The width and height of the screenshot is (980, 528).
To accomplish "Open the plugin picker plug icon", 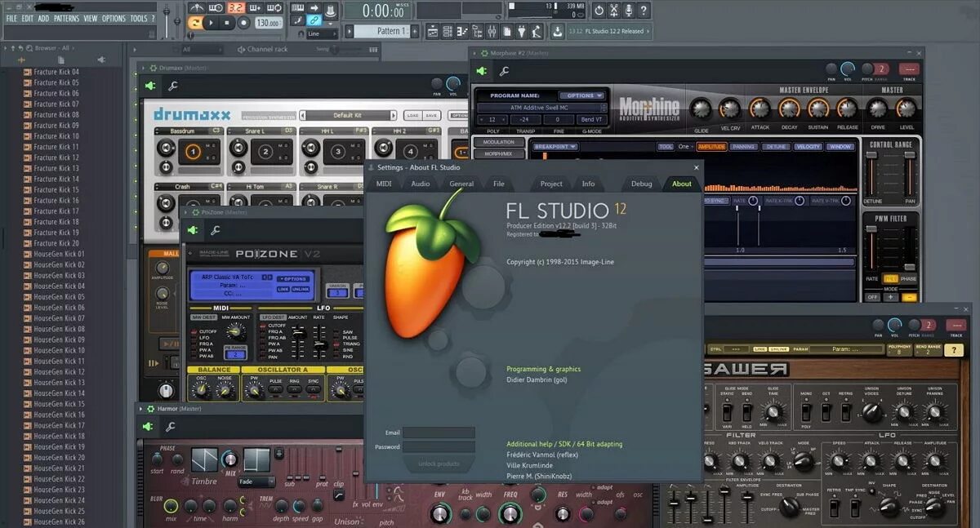I will tap(521, 31).
